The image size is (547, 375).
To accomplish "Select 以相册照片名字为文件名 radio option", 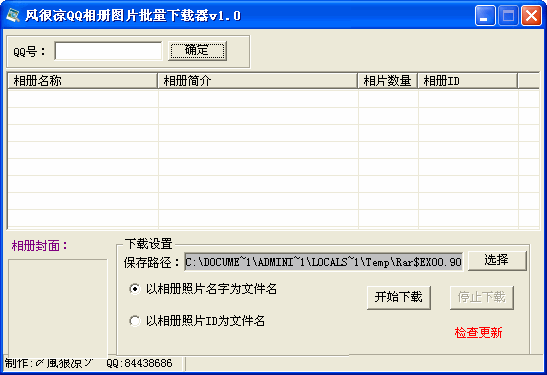I will [203, 289].
